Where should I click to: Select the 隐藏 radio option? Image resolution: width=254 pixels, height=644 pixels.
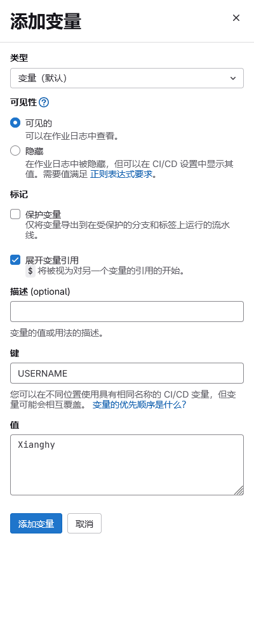[15, 151]
